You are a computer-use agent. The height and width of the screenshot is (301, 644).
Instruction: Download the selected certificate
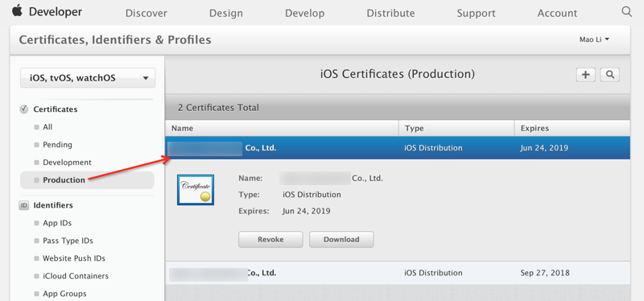341,239
